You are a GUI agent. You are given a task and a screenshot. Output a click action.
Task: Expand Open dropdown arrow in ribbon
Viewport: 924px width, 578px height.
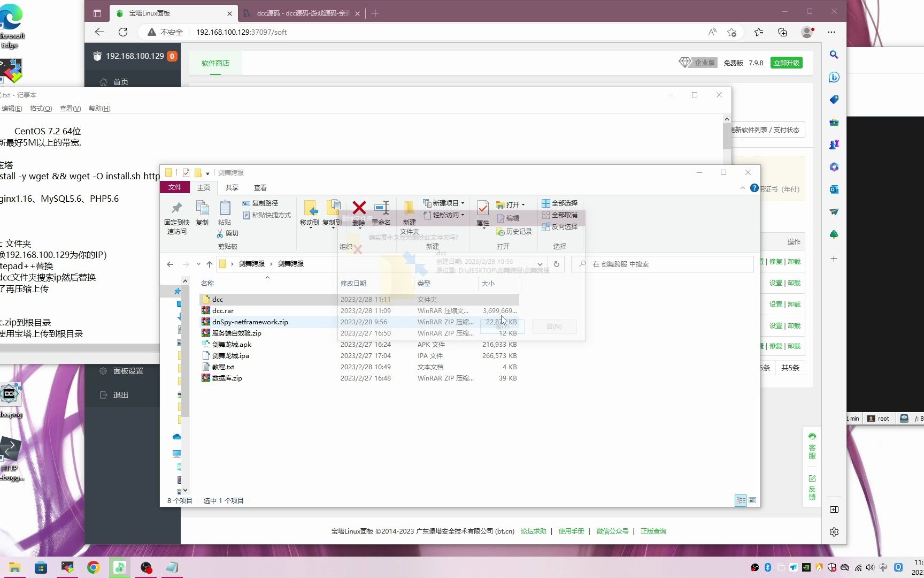click(x=523, y=205)
